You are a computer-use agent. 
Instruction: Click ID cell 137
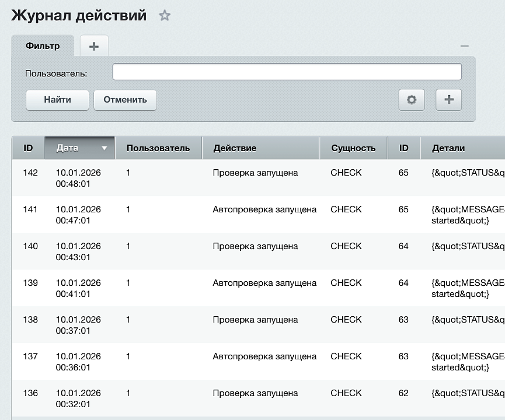point(30,356)
